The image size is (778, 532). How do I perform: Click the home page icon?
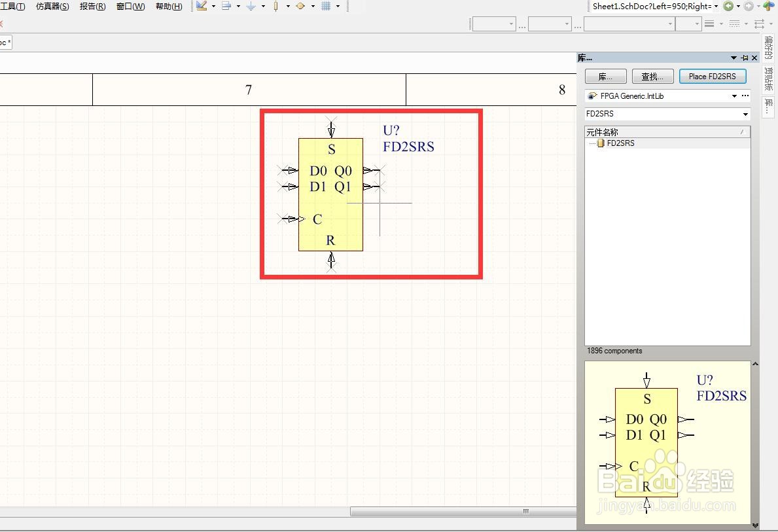pos(769,6)
